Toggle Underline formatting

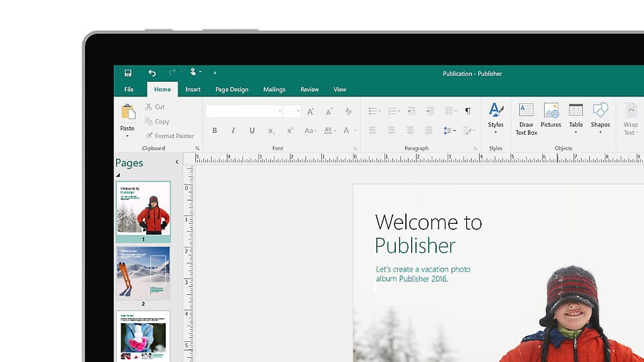pos(252,131)
